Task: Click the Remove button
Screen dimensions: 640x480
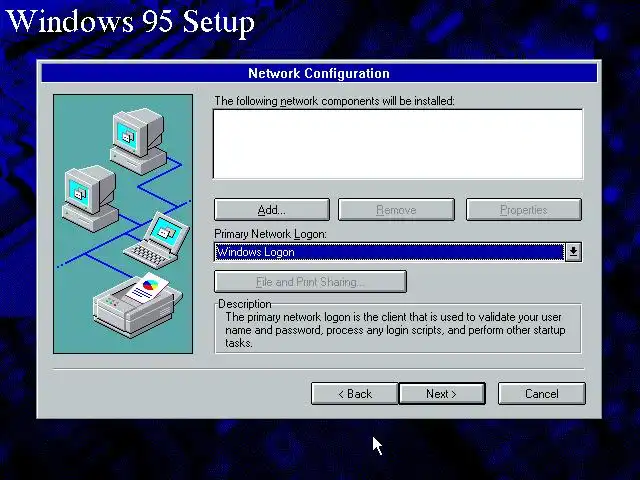Action: [396, 210]
